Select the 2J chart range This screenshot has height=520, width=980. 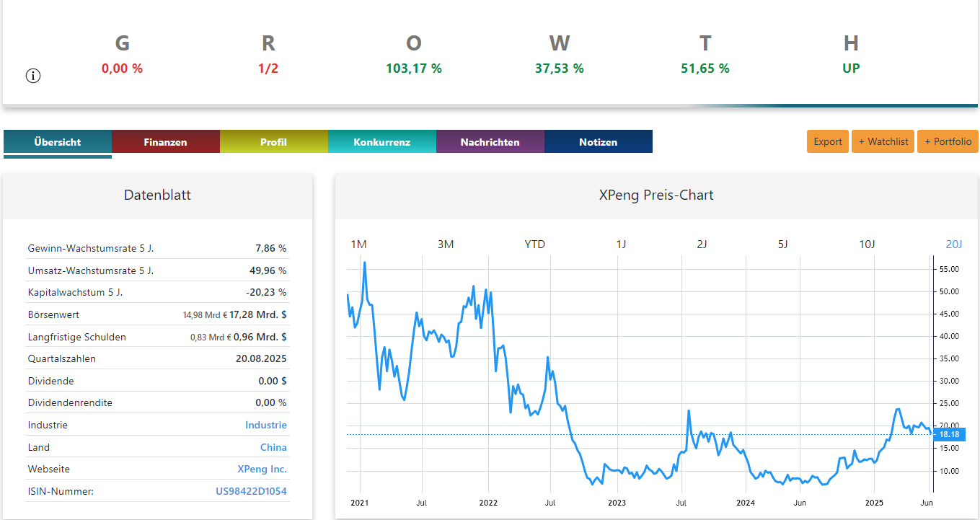[702, 244]
